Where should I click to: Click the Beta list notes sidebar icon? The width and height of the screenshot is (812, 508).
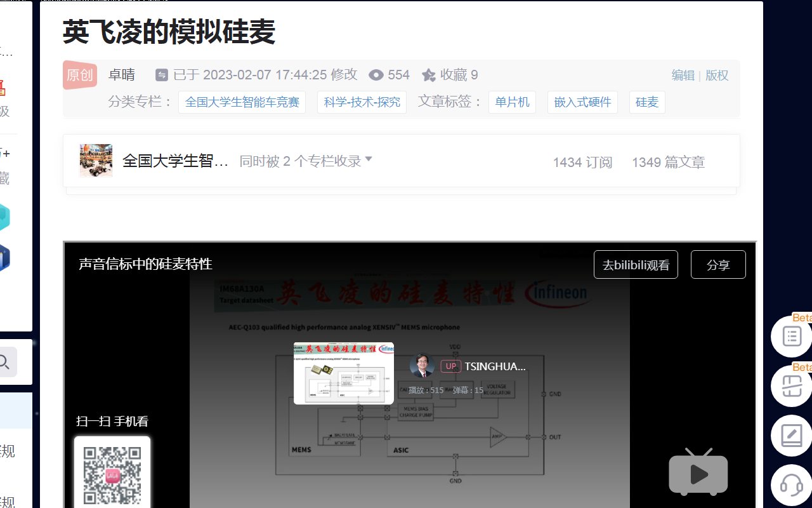point(792,337)
